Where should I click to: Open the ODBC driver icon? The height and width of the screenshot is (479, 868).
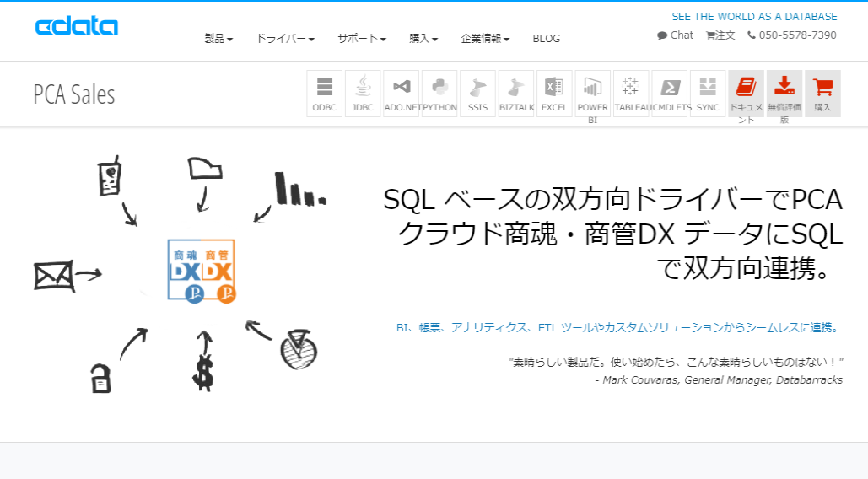325,94
